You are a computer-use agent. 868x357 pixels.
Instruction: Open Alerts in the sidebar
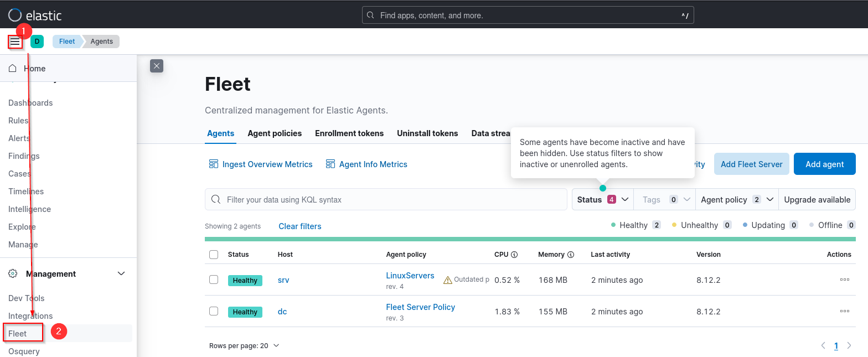coord(19,138)
